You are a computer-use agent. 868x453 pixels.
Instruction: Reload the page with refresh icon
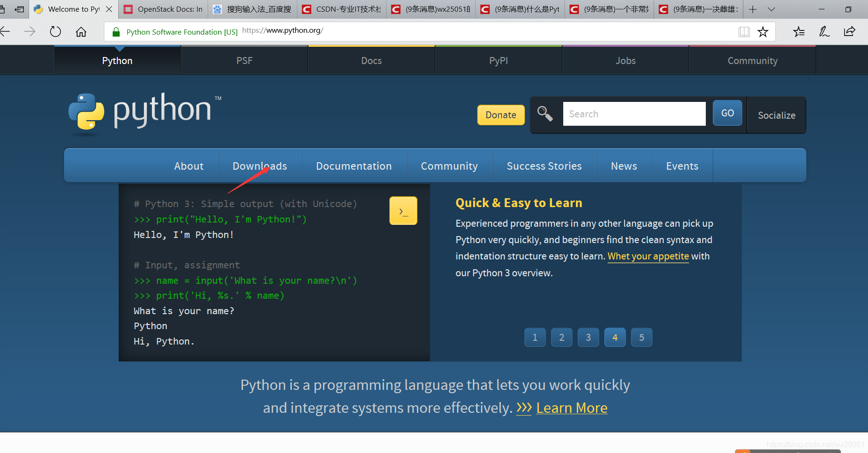55,31
